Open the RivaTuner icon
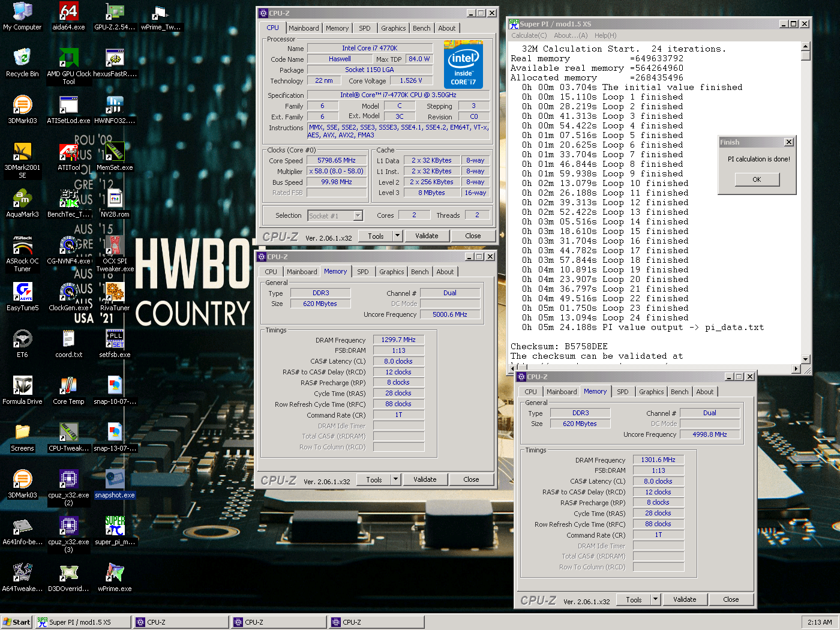840x630 pixels. point(115,297)
